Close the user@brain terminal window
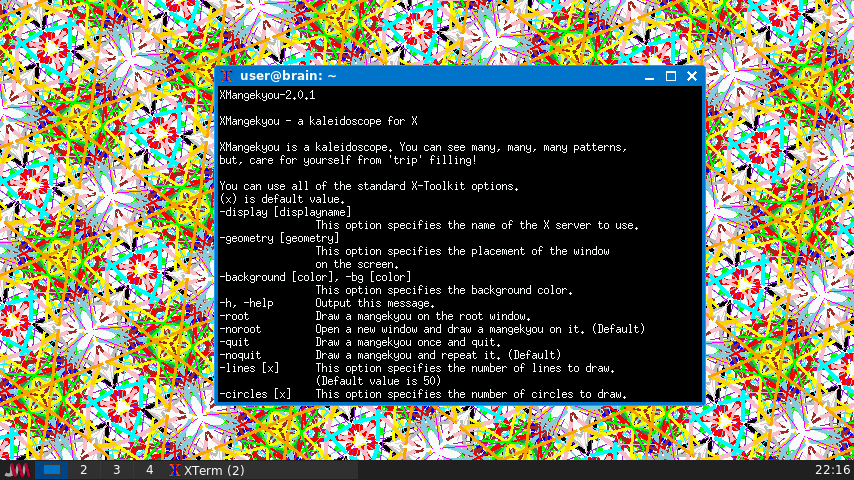 691,76
